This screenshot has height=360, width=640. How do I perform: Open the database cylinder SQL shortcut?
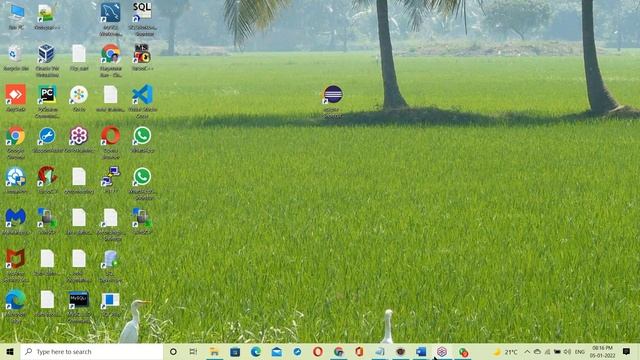click(x=111, y=265)
